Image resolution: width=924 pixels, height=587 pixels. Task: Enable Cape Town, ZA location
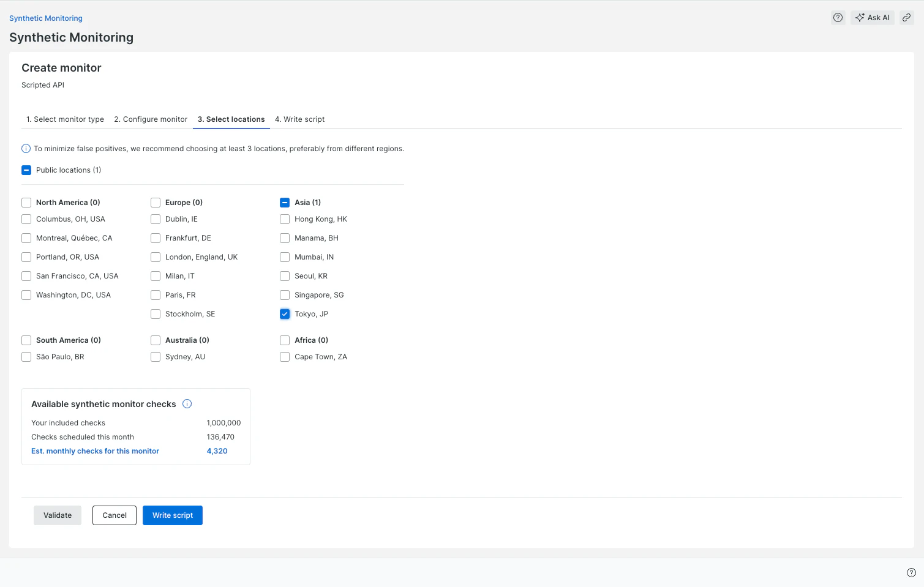click(285, 357)
